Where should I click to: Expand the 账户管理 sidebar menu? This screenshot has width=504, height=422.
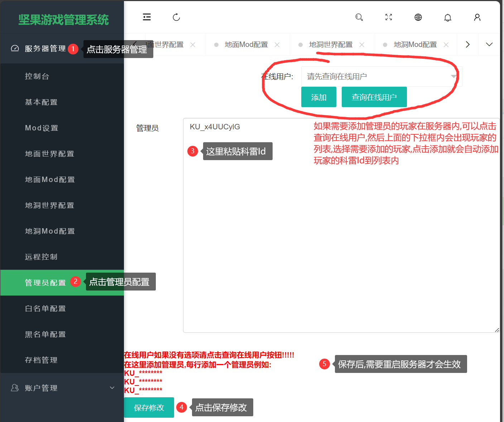point(62,388)
